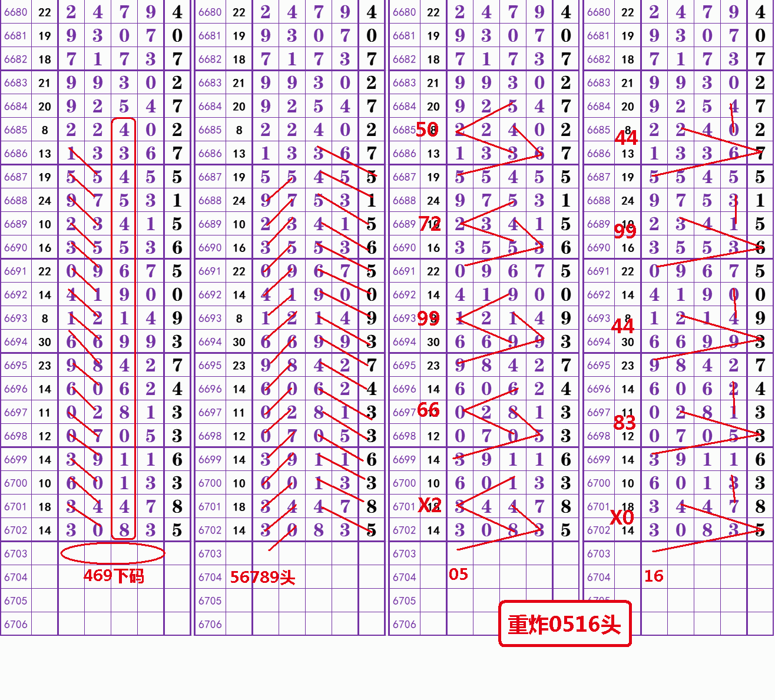Click the boxed 重炸0516头 caption

coord(565,624)
